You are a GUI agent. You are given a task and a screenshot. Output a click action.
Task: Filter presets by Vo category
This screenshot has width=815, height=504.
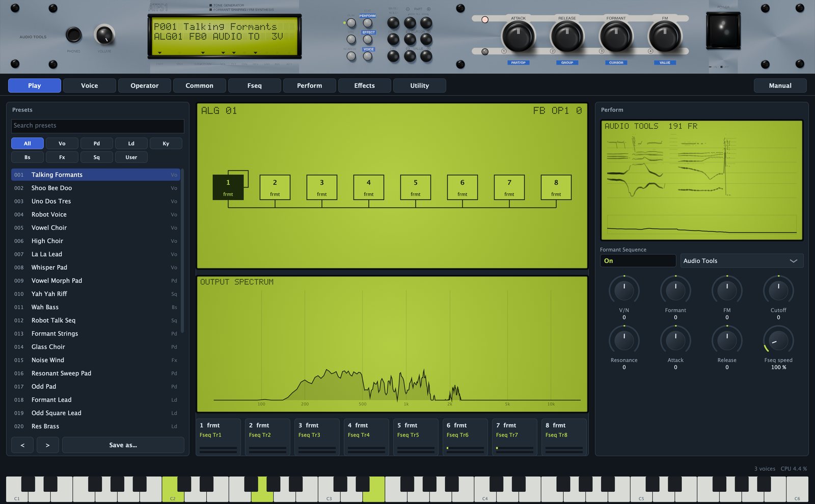tap(62, 144)
